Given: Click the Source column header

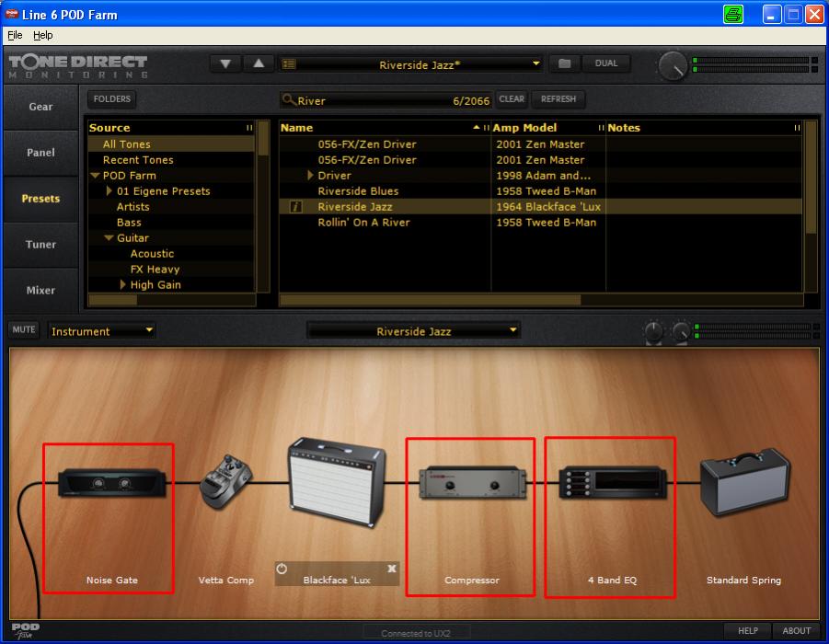Looking at the screenshot, I should (171, 128).
